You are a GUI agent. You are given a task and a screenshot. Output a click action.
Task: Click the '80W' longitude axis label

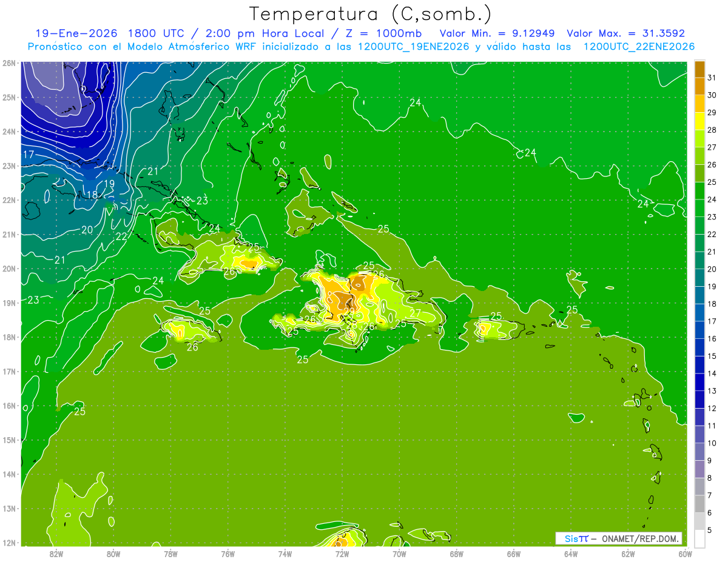pos(113,554)
